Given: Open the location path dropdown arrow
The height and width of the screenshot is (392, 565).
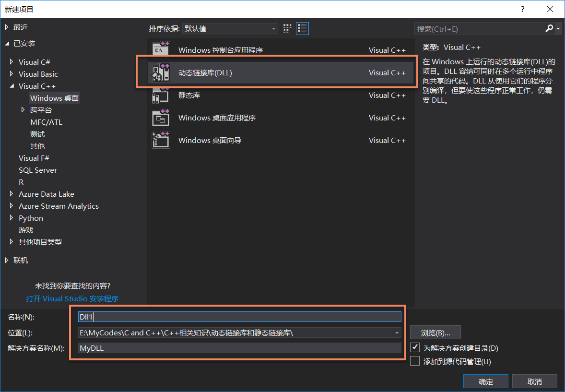Looking at the screenshot, I should click(x=397, y=333).
